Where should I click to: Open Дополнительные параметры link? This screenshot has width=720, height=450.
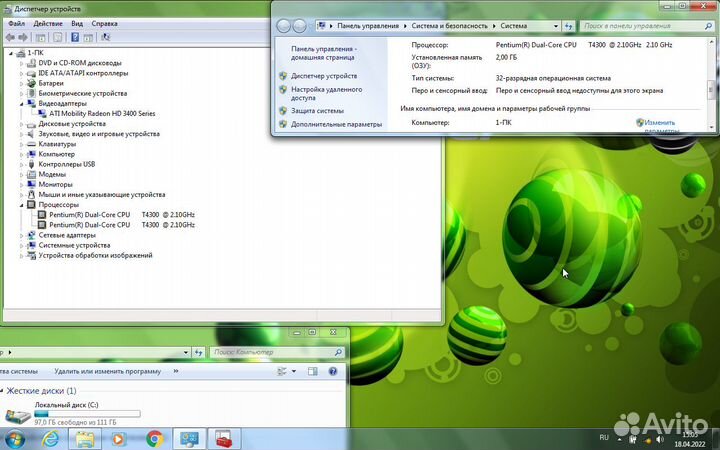click(337, 124)
